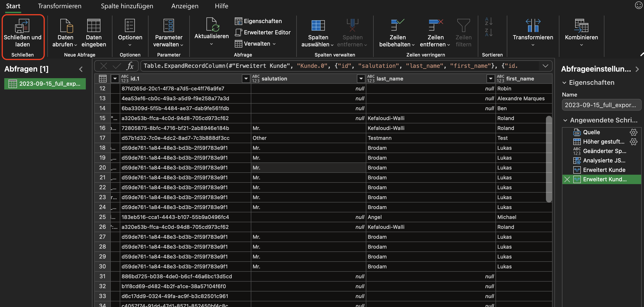
Task: Open the Spalte hinzufügen tab
Action: pos(127,6)
